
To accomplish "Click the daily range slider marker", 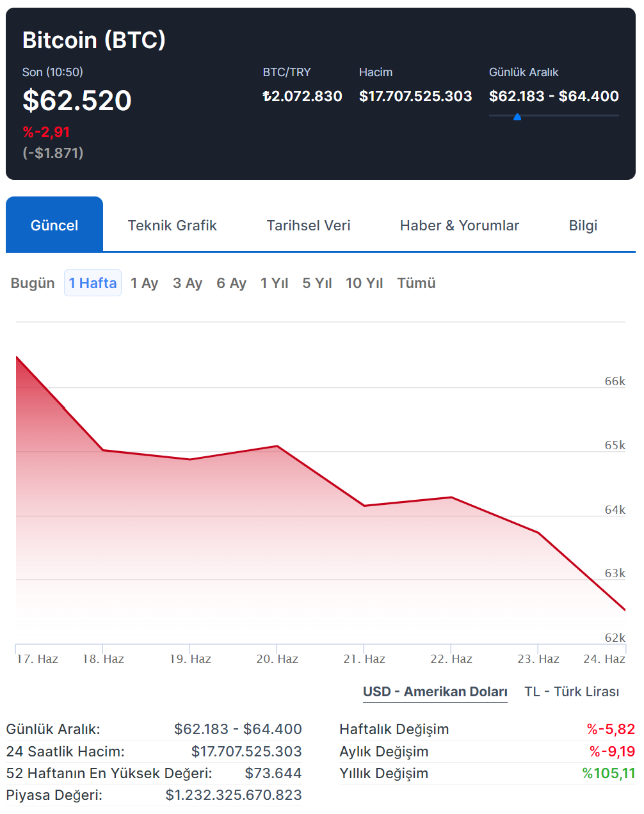I will (x=517, y=116).
